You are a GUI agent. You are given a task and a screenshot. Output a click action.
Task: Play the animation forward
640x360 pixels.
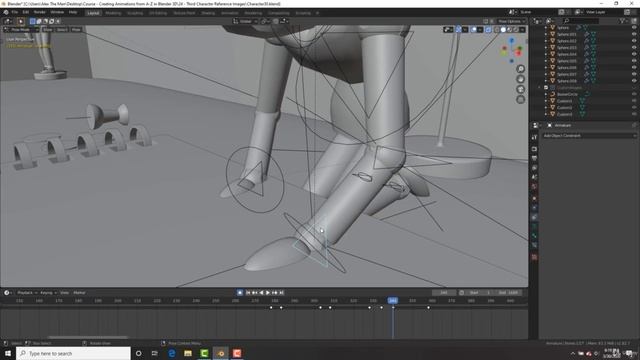[268, 293]
